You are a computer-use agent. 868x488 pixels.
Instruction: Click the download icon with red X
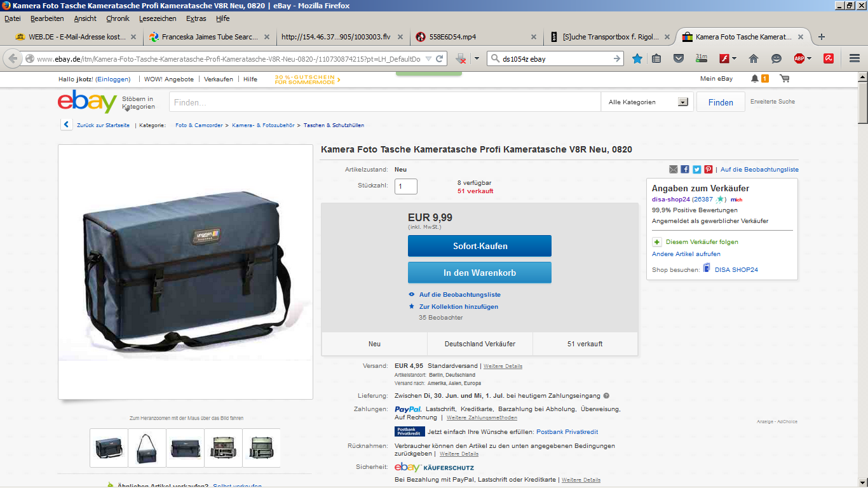462,58
